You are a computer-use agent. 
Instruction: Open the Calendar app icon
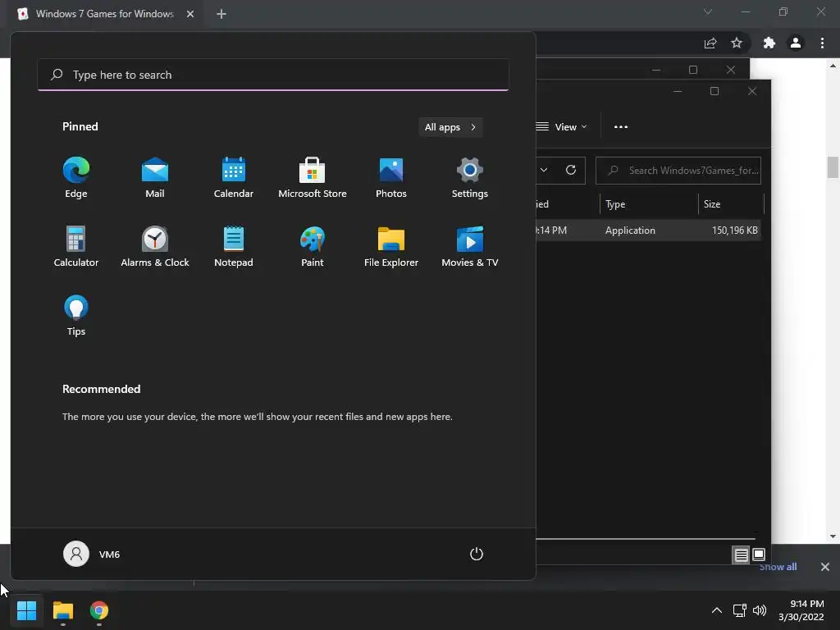tap(234, 178)
